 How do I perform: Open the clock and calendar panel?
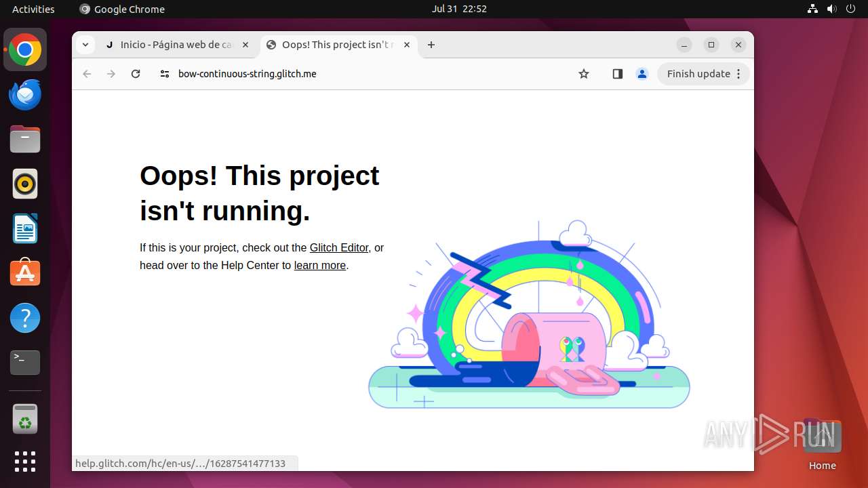coord(459,9)
